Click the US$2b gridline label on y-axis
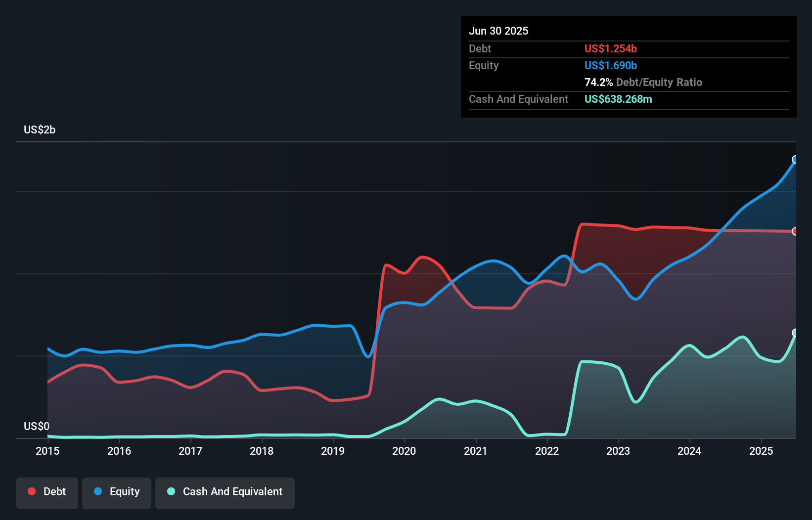The image size is (812, 520). click(40, 130)
